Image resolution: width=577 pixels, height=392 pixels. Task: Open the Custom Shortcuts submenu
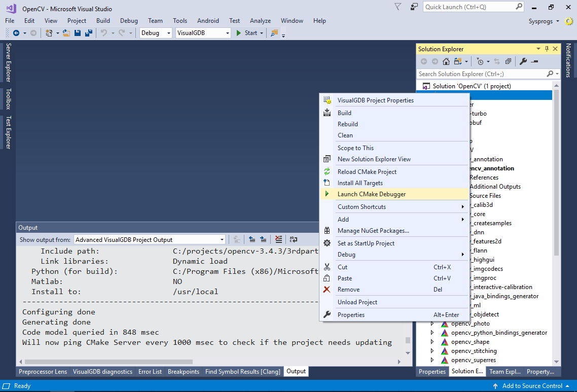394,207
